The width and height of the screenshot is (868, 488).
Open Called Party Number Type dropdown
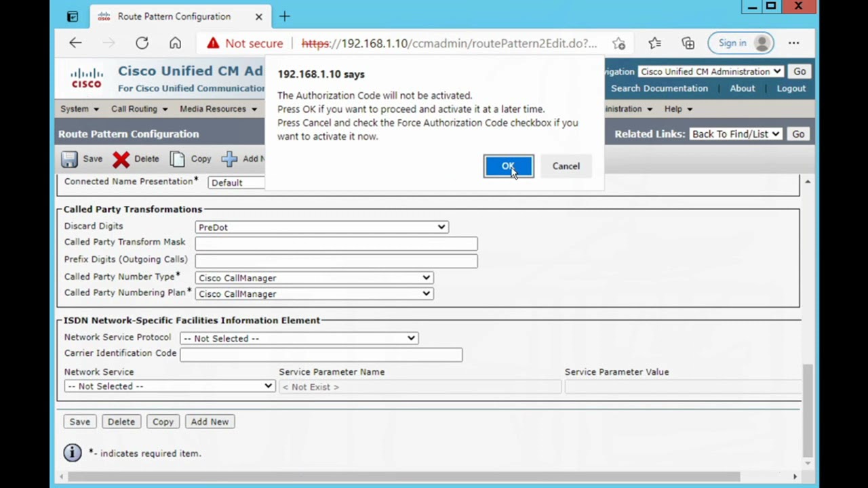314,277
